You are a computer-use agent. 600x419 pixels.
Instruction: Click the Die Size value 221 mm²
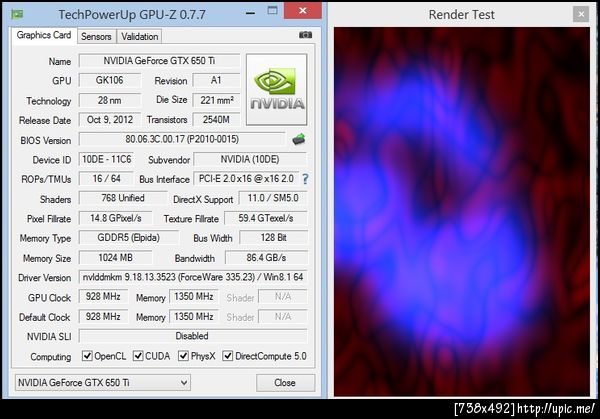(x=216, y=100)
